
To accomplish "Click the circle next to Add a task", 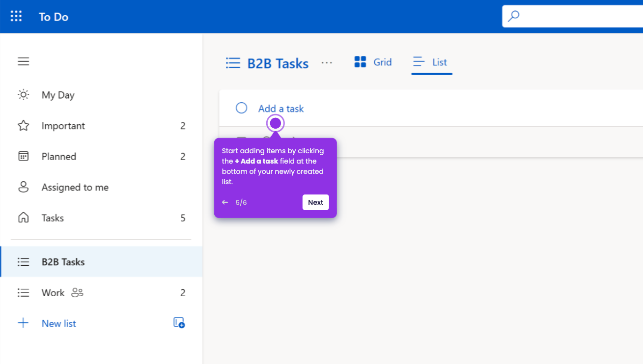I will click(241, 108).
